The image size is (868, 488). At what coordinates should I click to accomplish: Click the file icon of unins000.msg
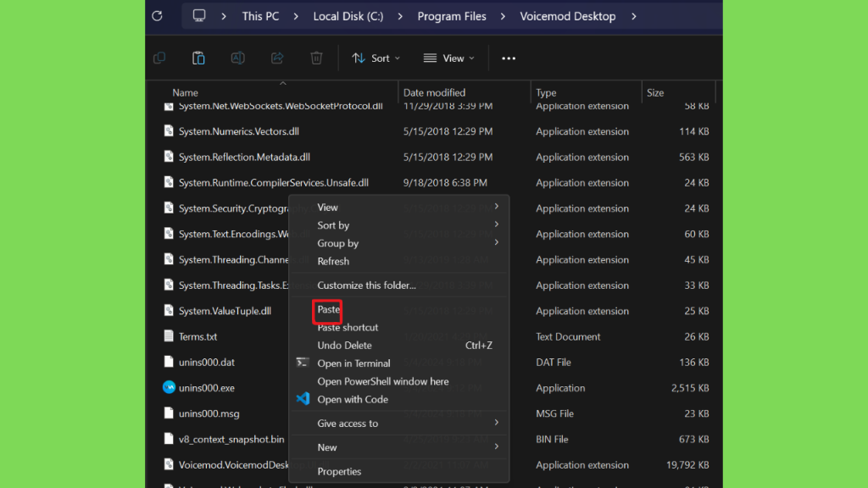(169, 413)
